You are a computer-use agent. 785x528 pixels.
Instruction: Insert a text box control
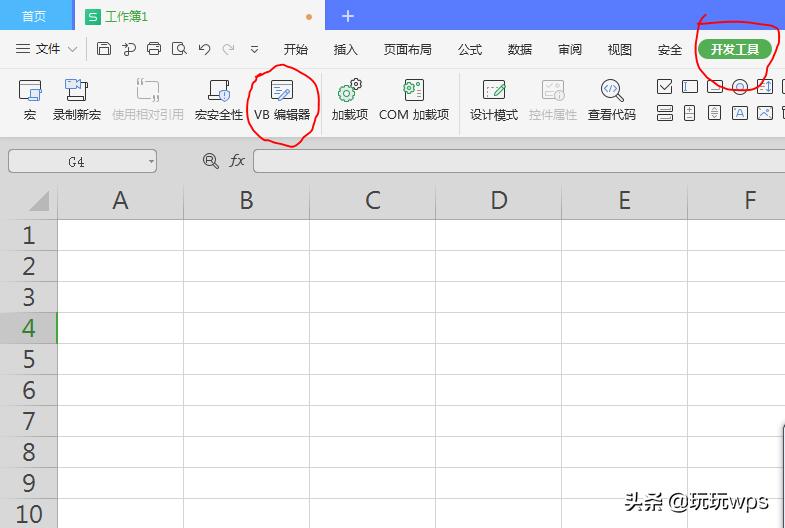pos(690,87)
